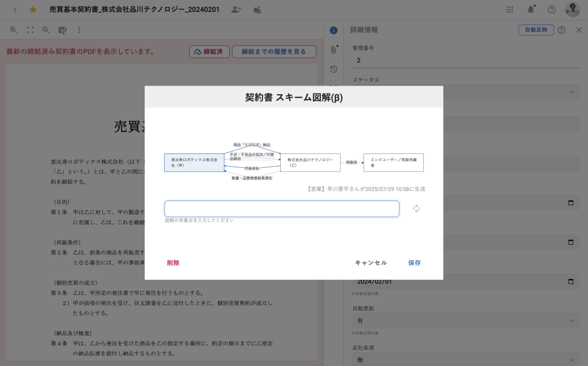Screen dimensions: 588x366
Task: Open the date picker above the 2024/02/01 field
Action: 571,242
